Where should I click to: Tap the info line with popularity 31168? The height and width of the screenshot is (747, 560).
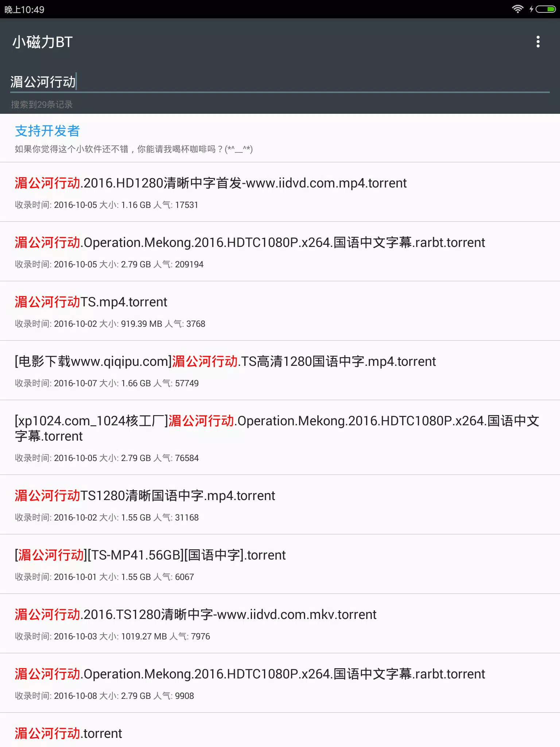tap(107, 518)
